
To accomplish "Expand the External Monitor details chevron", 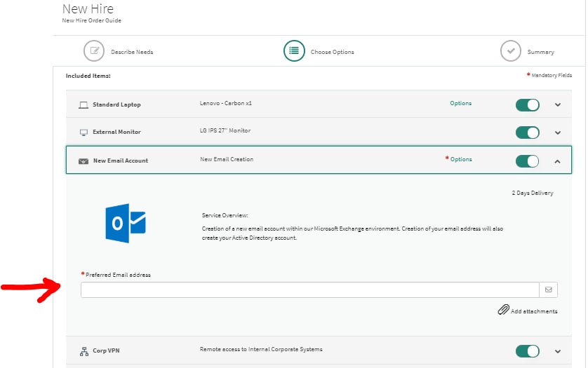I will click(x=558, y=132).
